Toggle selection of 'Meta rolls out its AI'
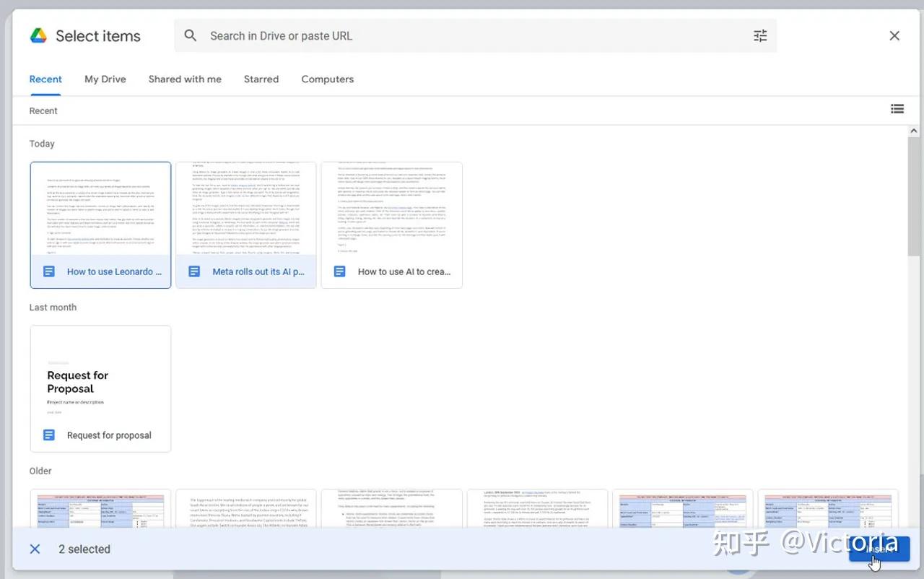924x579 pixels. click(x=245, y=217)
